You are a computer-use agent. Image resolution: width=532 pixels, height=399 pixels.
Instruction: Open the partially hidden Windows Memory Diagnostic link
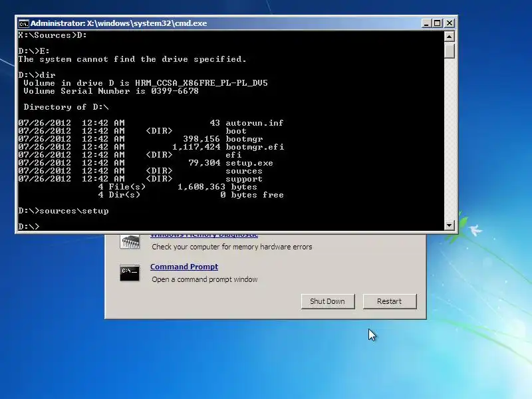click(x=204, y=235)
